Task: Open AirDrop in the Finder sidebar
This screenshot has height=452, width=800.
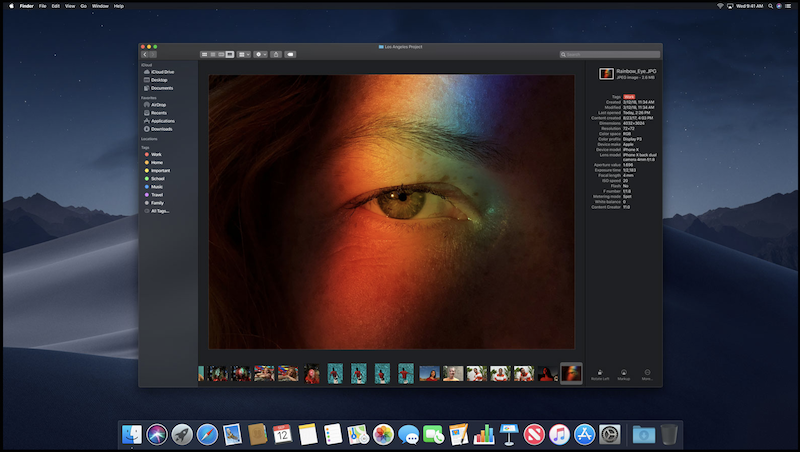Action: (x=158, y=104)
